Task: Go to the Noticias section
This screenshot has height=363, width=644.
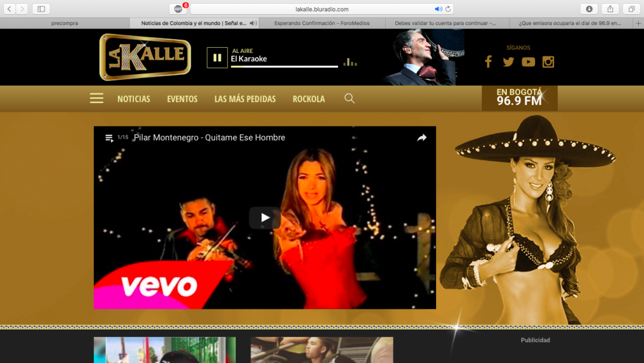Action: pos(133,99)
